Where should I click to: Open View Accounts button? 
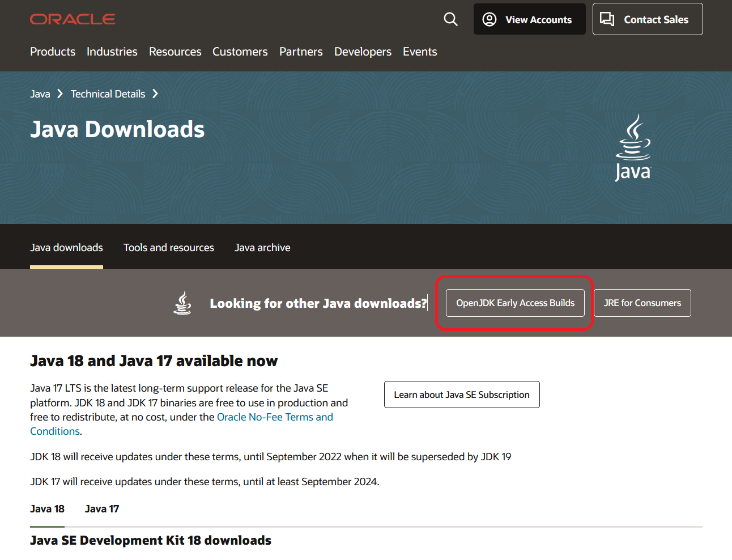[x=529, y=19]
